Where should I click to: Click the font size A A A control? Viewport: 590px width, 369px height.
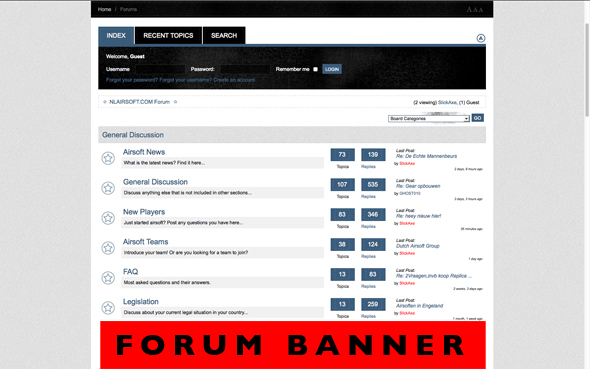click(475, 10)
